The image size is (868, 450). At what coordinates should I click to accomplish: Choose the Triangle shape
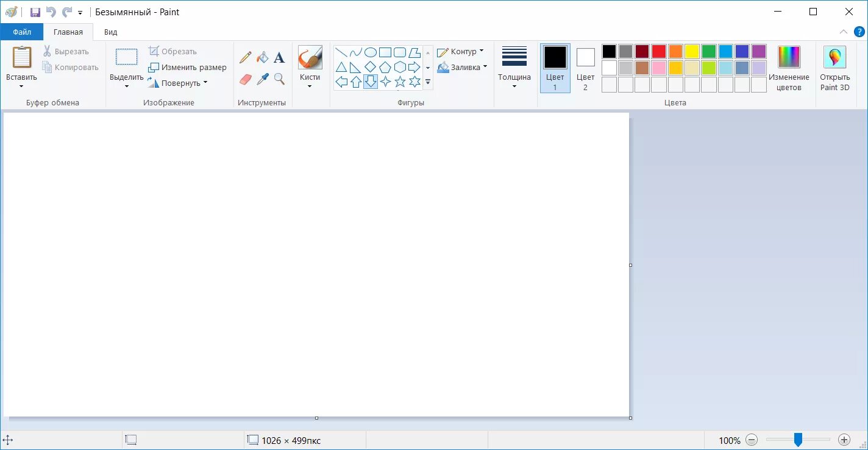click(x=341, y=67)
